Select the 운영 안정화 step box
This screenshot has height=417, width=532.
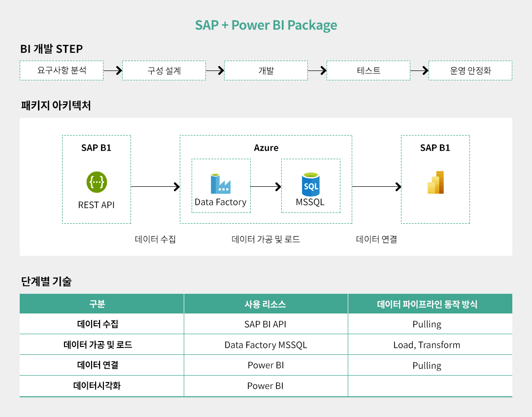pos(470,70)
